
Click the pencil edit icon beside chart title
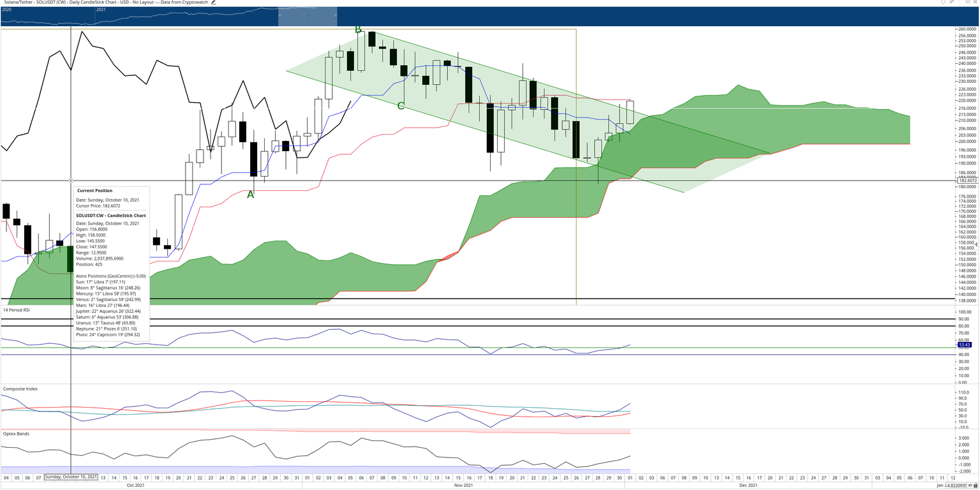pyautogui.click(x=214, y=3)
